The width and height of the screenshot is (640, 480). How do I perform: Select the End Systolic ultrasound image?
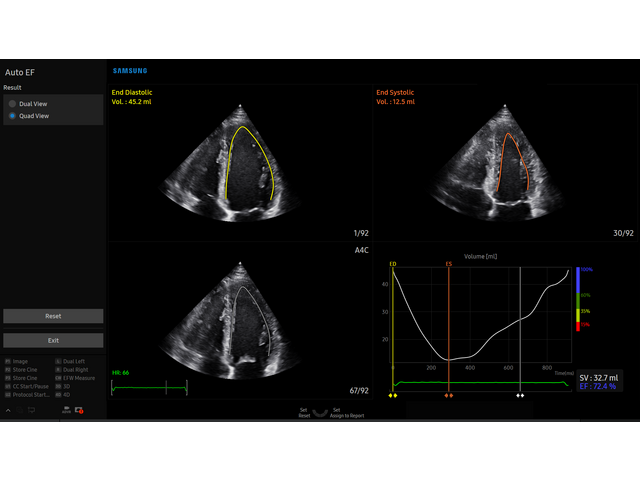click(505, 165)
